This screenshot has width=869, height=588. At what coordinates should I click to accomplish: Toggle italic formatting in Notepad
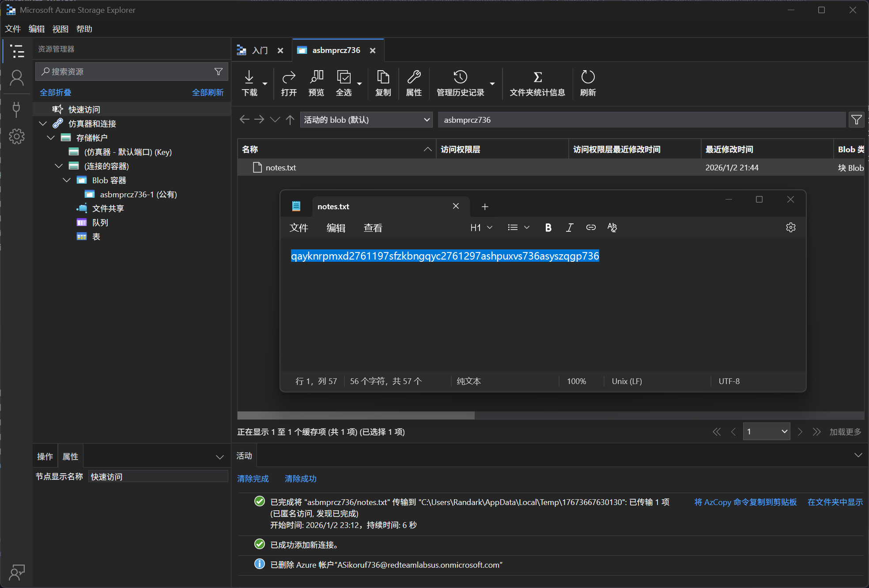(x=570, y=227)
